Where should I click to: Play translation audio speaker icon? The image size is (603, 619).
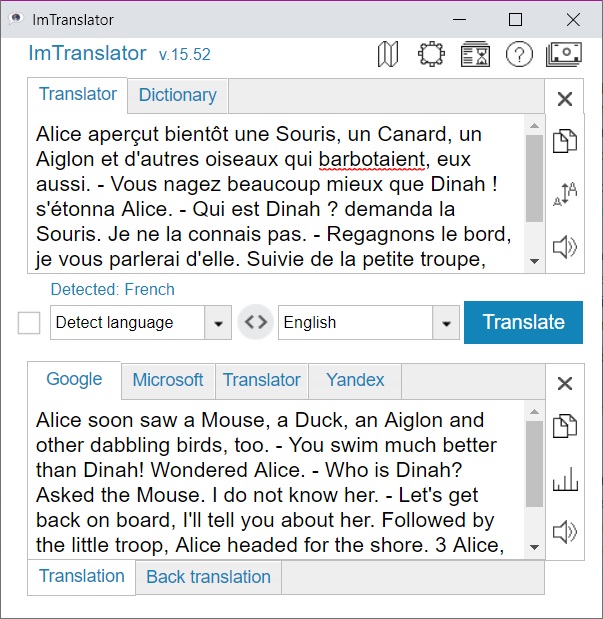565,531
